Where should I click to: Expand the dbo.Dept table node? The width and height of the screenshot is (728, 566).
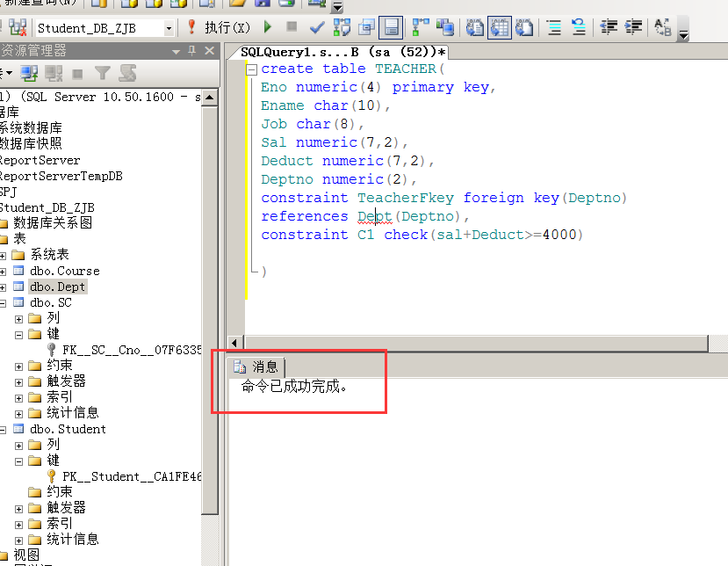pyautogui.click(x=3, y=287)
